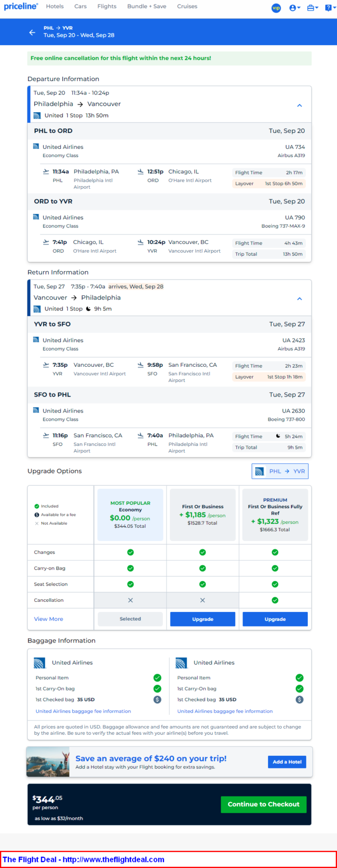Viewport: 337px width, 868px height.
Task: Click United logo in departure summary
Action: 37,116
